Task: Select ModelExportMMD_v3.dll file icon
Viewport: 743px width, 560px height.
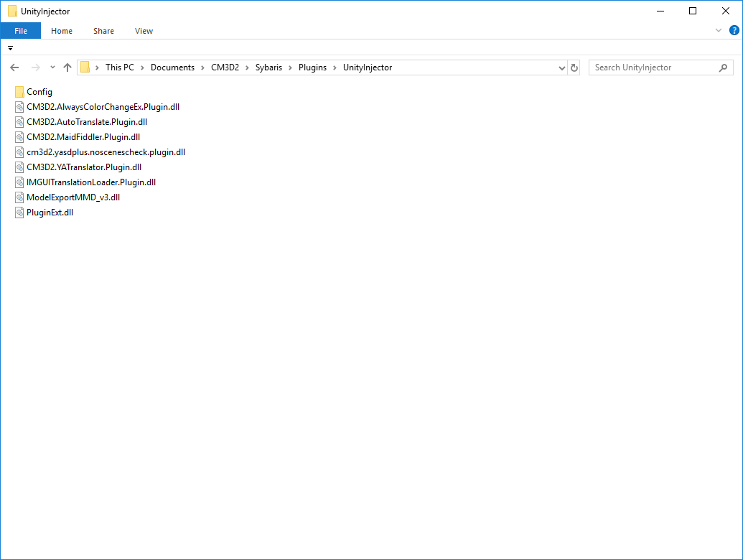Action: tap(19, 197)
